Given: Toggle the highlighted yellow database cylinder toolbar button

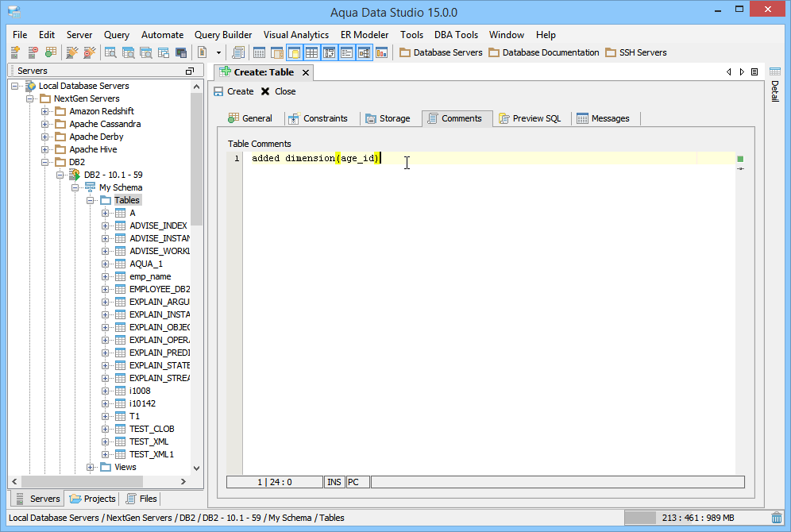Looking at the screenshot, I should pos(294,52).
